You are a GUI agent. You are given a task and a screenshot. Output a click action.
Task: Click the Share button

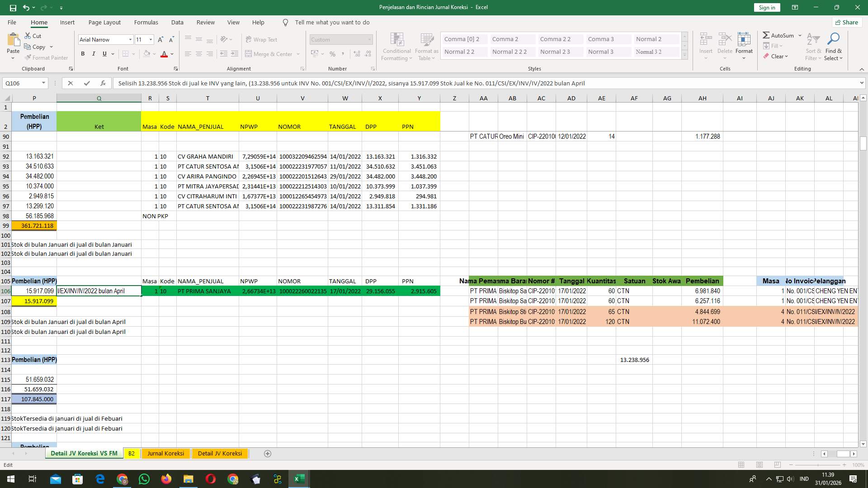click(x=846, y=22)
